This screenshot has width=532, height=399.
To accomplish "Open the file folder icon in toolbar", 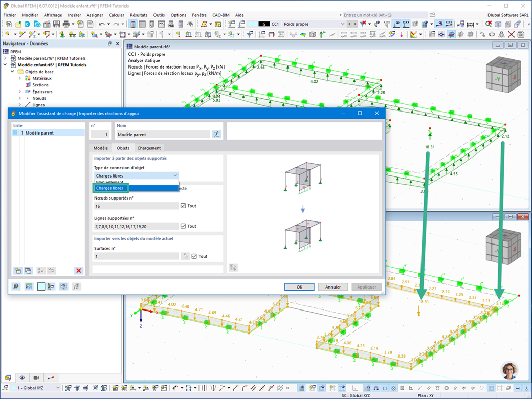I will (x=18, y=24).
